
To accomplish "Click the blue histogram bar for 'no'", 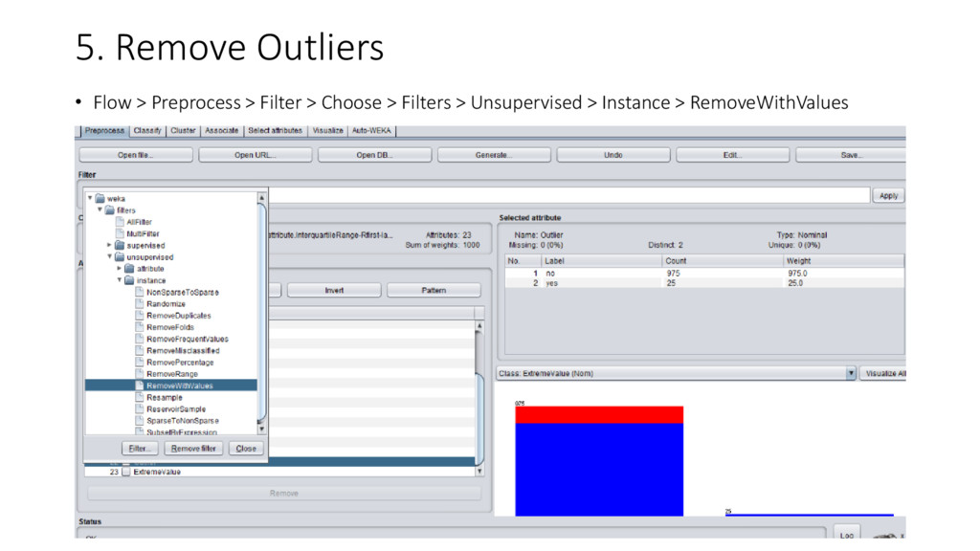I will pyautogui.click(x=599, y=470).
